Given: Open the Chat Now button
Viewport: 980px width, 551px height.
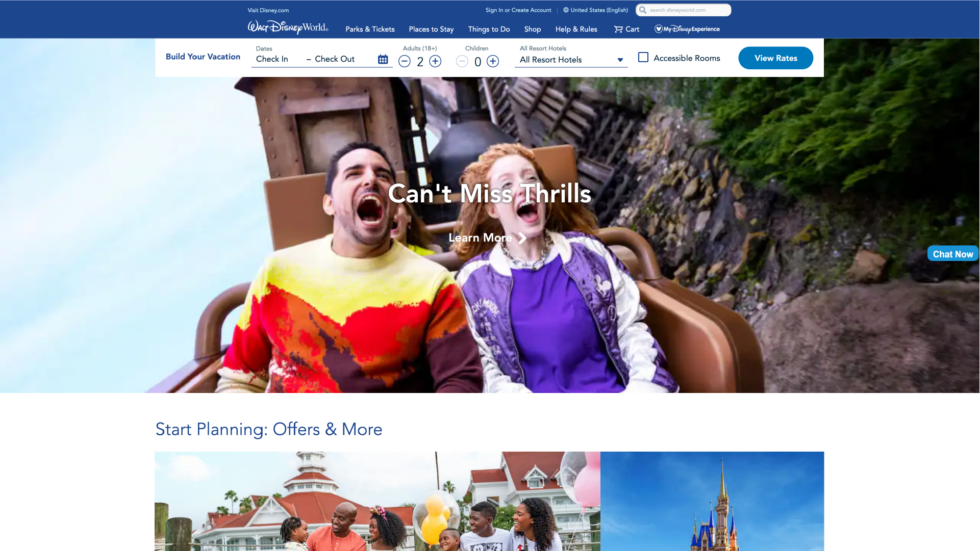Looking at the screenshot, I should pos(953,254).
